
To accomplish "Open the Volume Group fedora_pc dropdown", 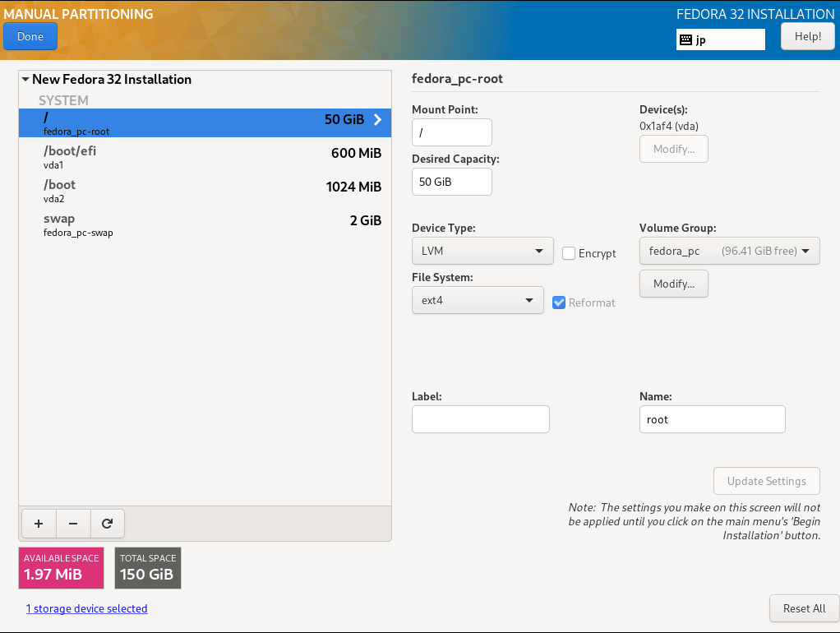I will 729,251.
